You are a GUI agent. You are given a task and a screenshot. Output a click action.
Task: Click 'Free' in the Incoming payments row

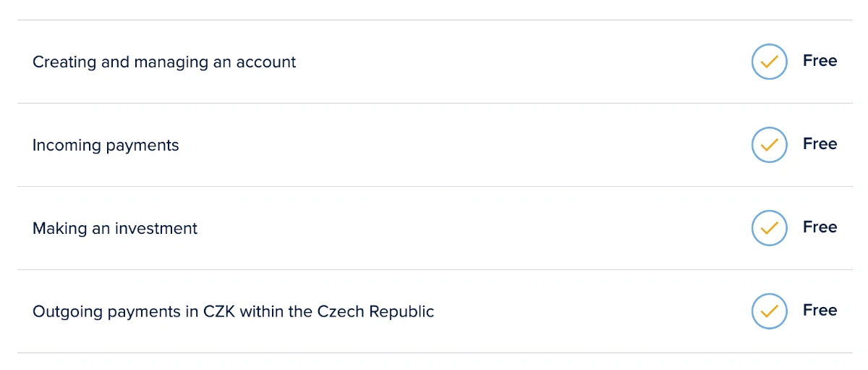coord(820,144)
